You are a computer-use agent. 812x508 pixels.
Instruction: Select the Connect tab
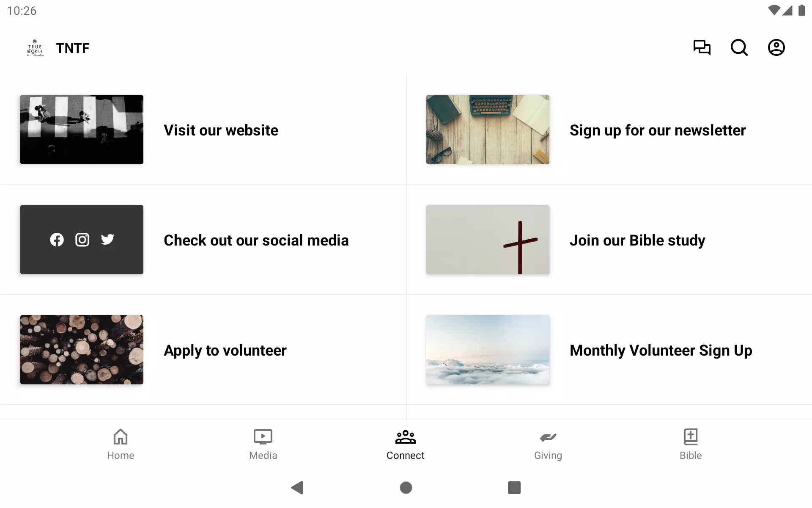406,444
